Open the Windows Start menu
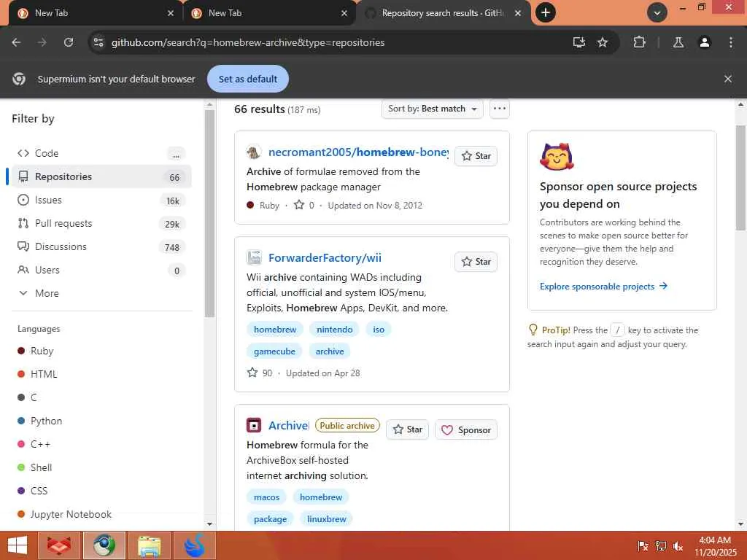 [x=18, y=545]
